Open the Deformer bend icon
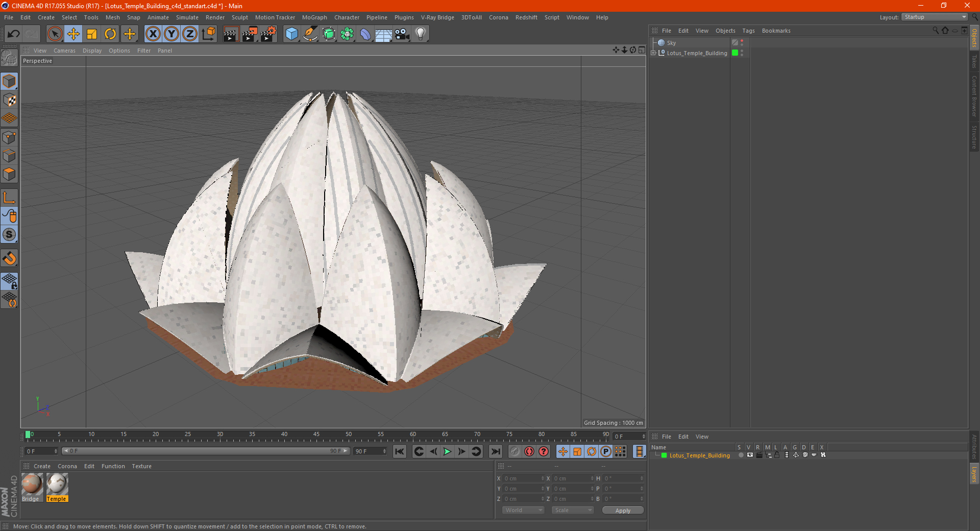980x531 pixels. [365, 34]
